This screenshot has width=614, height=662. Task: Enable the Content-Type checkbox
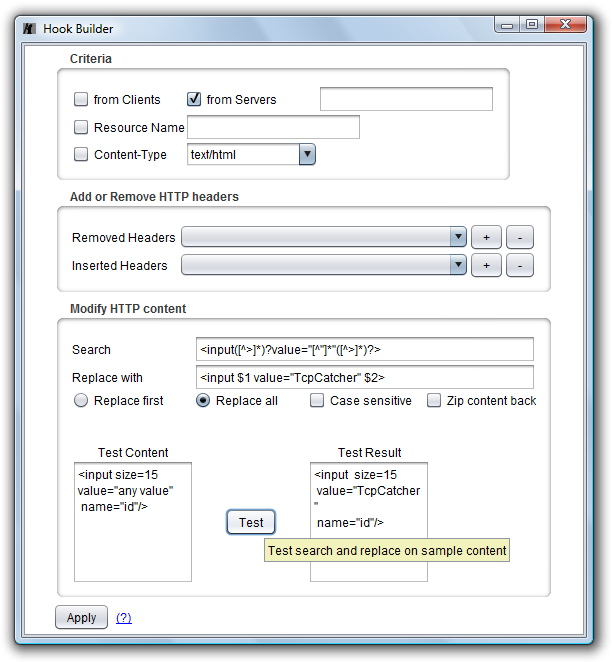pyautogui.click(x=81, y=155)
